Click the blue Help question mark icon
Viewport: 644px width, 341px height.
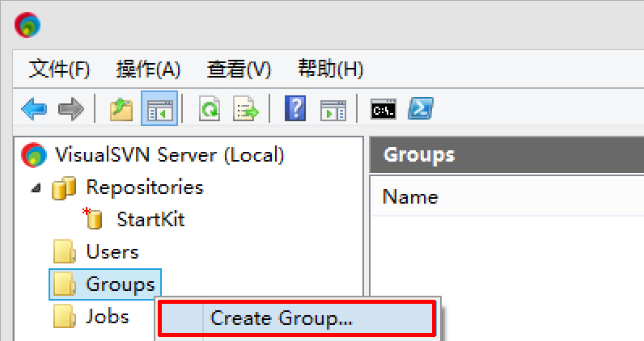click(x=296, y=109)
